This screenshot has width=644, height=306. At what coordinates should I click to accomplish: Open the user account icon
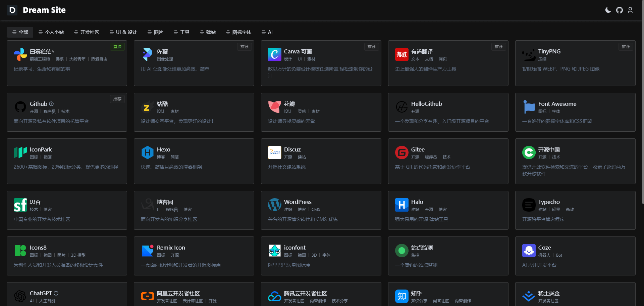coord(630,10)
